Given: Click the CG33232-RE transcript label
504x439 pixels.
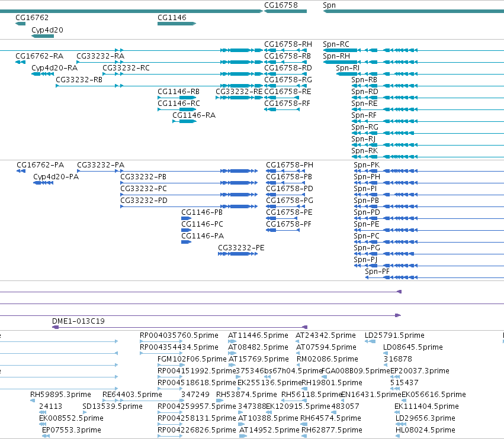Looking at the screenshot, I should tap(239, 92).
